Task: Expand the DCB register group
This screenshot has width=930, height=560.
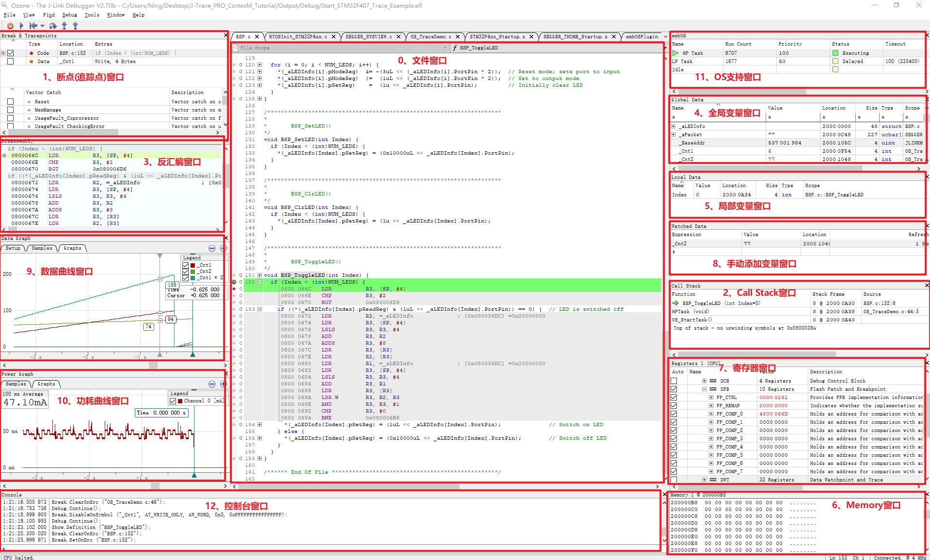Action: click(x=704, y=381)
